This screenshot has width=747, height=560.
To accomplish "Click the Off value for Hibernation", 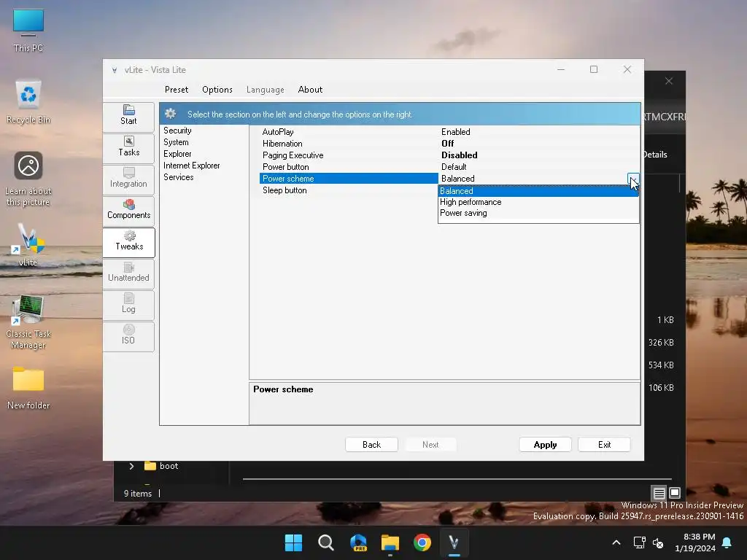I will [447, 144].
